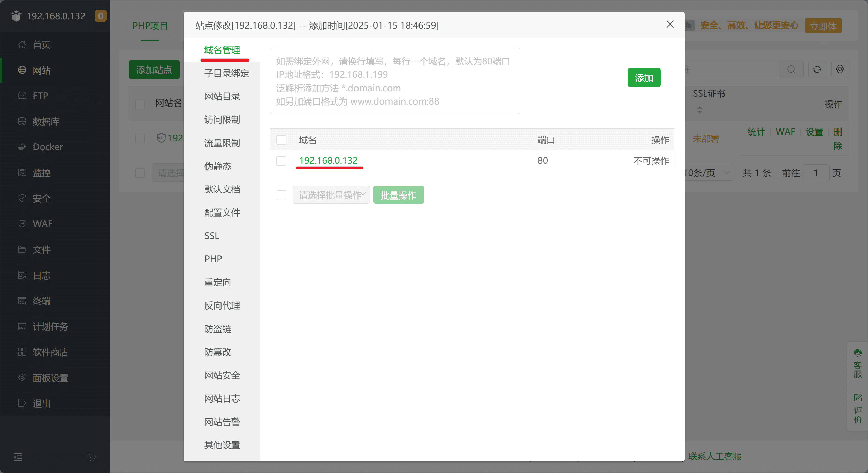
Task: Click the sidebar collapse icon at bottom
Action: coord(18,457)
